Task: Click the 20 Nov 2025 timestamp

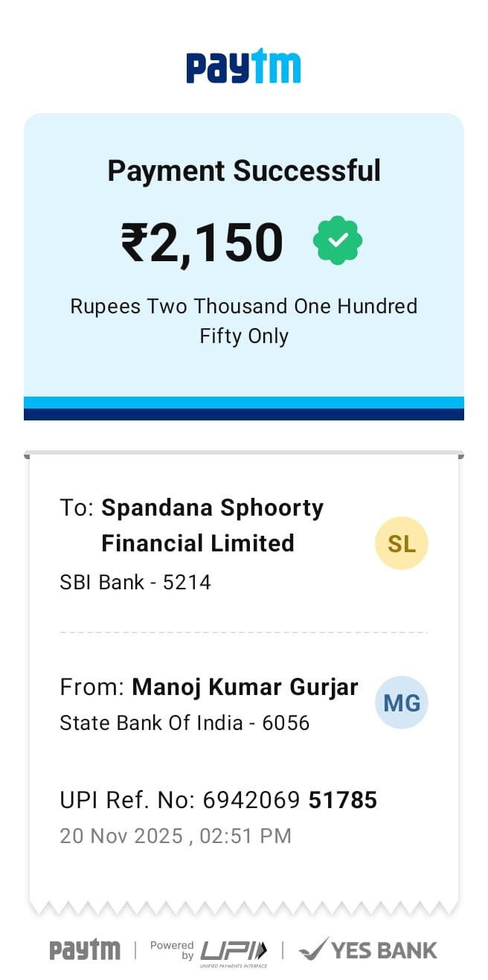Action: coord(176,836)
